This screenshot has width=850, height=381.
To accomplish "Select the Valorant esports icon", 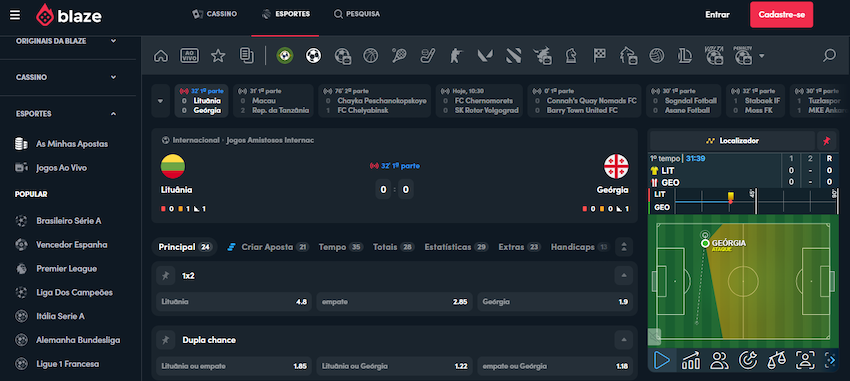I will coord(484,55).
